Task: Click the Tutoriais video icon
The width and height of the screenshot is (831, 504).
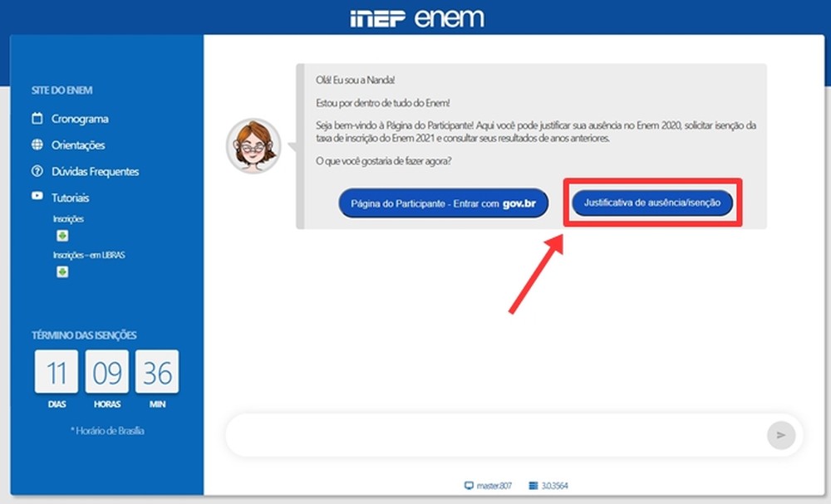Action: point(37,196)
